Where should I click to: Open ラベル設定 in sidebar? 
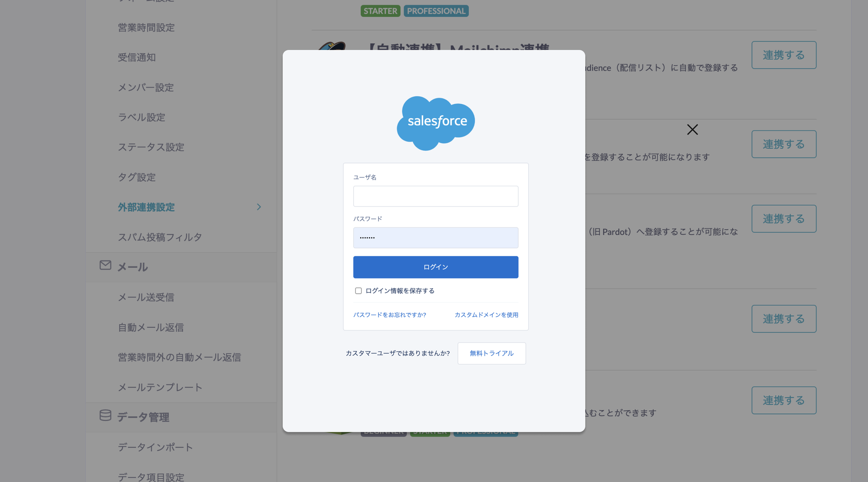141,118
